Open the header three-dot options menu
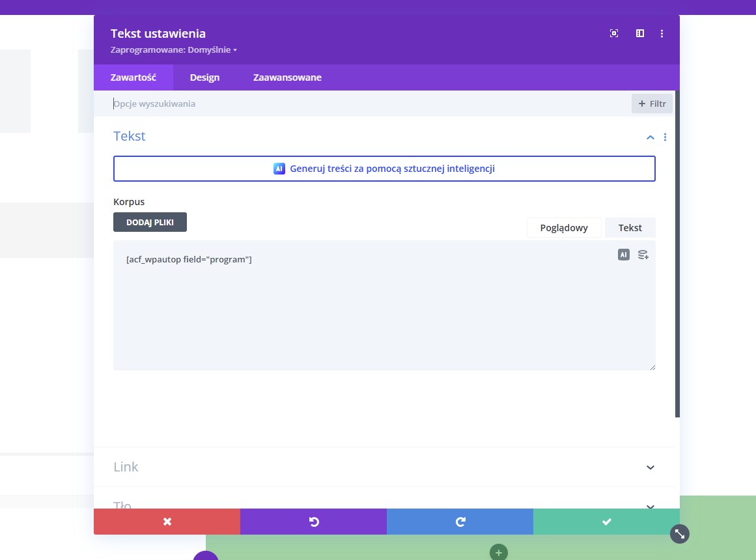 [x=662, y=33]
